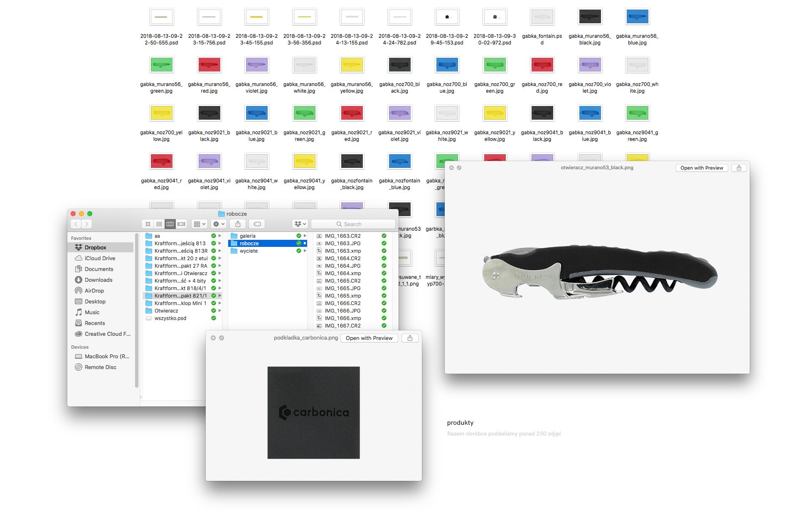This screenshot has width=798, height=532.
Task: Switch Finder to list view
Action: coord(159,224)
